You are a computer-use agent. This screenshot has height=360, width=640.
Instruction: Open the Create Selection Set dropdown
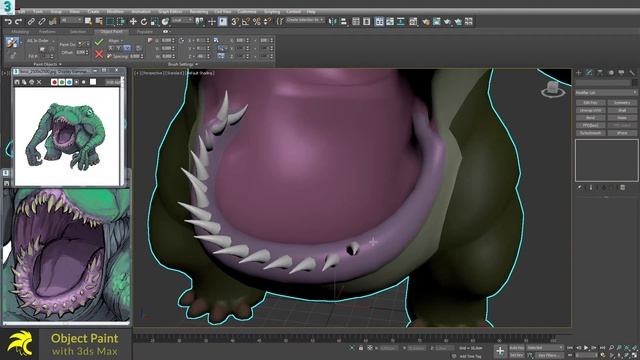(x=305, y=20)
